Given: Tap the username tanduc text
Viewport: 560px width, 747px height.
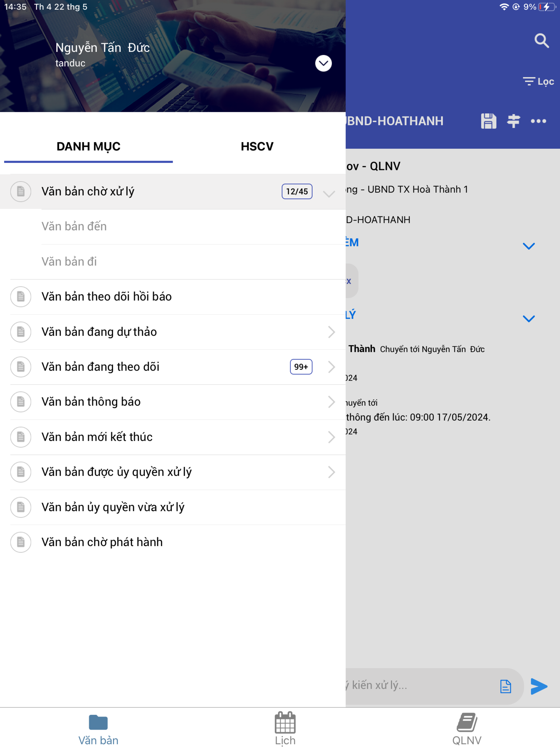Looking at the screenshot, I should point(70,63).
